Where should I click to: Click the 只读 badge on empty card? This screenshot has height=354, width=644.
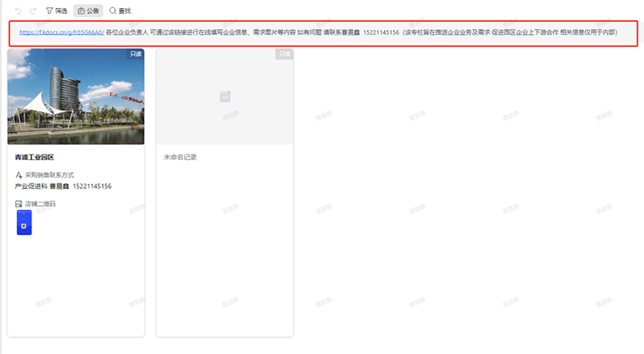pos(283,54)
